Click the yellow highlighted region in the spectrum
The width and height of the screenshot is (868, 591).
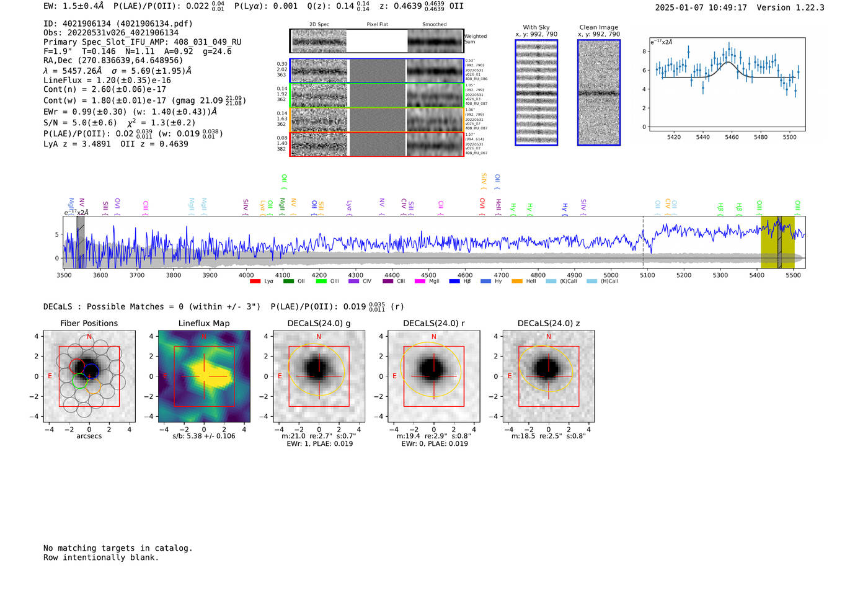(777, 242)
